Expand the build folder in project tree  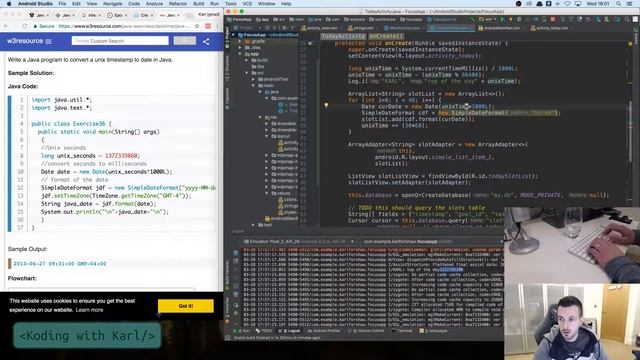pyautogui.click(x=247, y=60)
